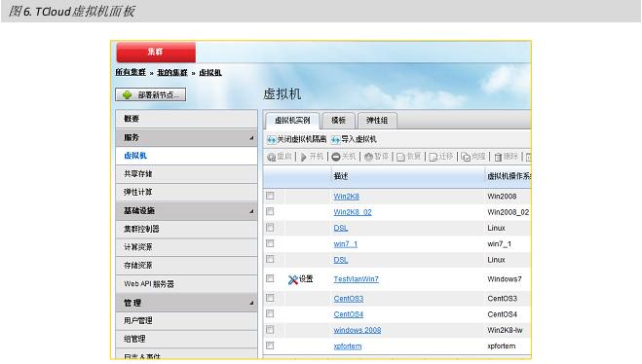Viewport: 642px width, 364px height.
Task: Select the win7_1 row checkbox
Action: coord(270,243)
